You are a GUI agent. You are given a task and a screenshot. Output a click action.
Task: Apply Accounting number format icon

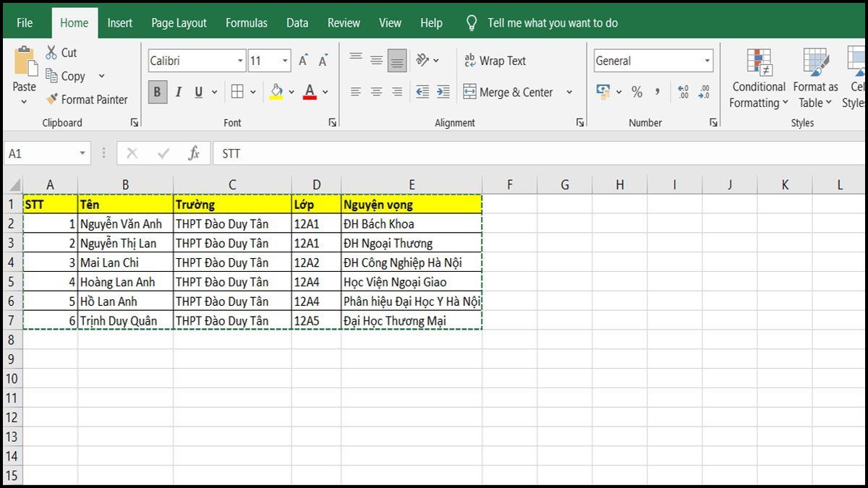[603, 92]
